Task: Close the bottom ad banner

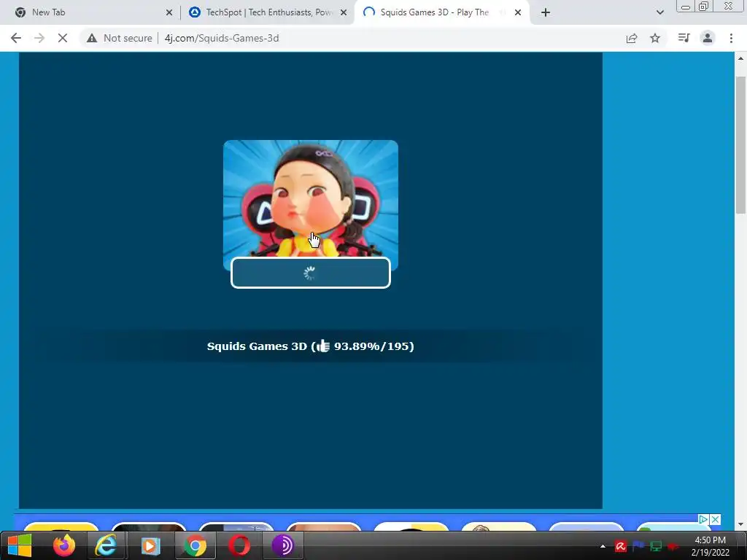Action: coord(715,519)
